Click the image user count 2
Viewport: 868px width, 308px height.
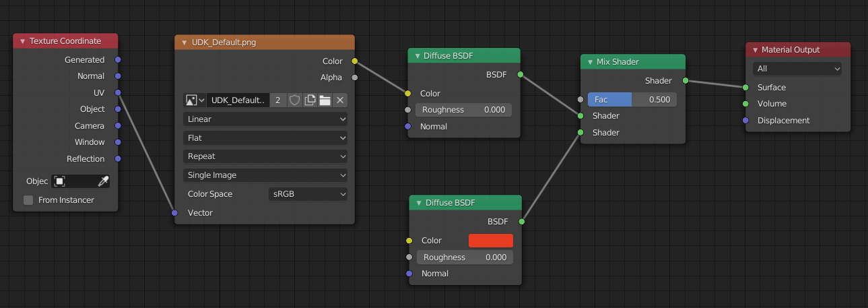[x=278, y=100]
